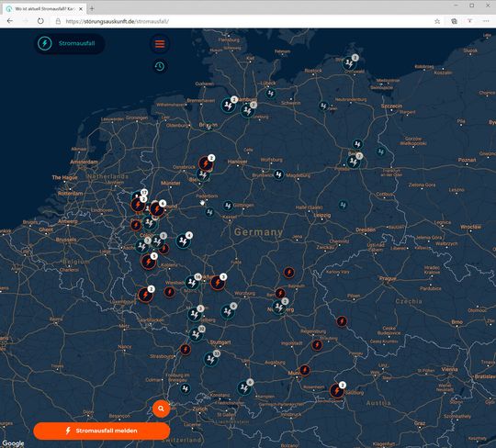The image size is (496, 448).
Task: Click the outage marker near Lübeck
Action: click(270, 94)
